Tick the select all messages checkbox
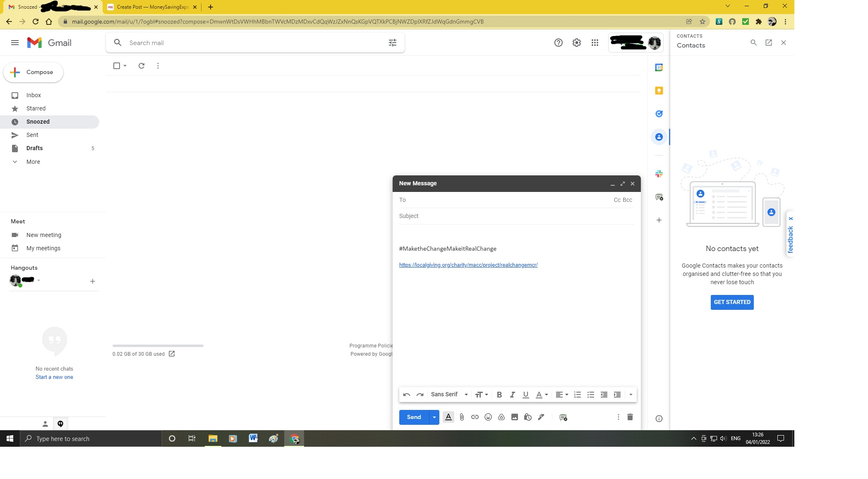This screenshot has height=479, width=868. click(117, 66)
